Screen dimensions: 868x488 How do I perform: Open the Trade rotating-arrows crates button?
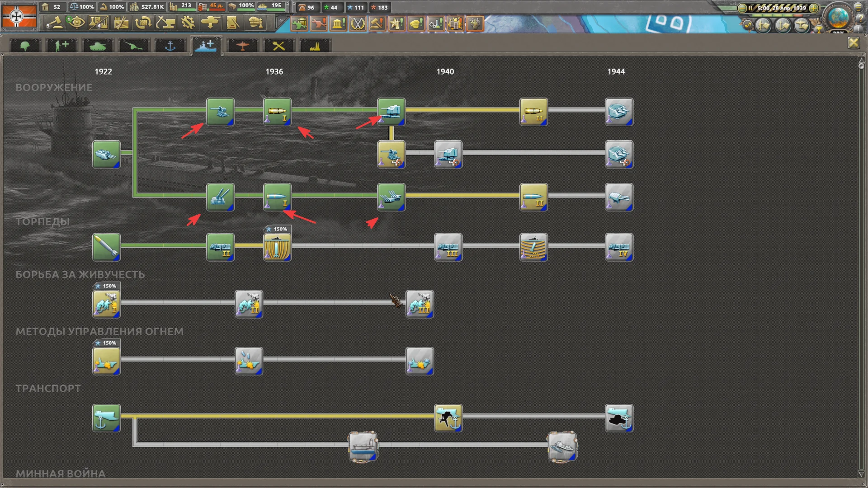tap(143, 23)
